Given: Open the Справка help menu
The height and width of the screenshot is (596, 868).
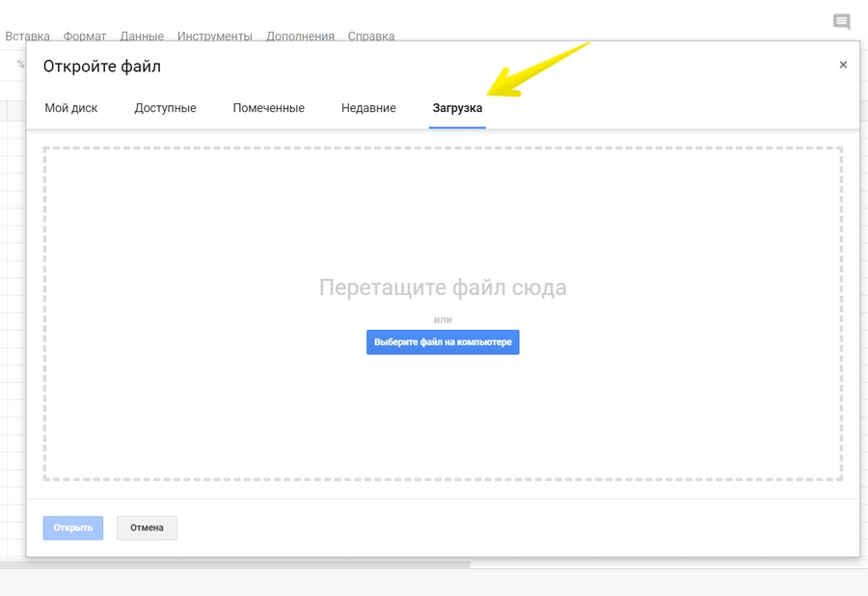Looking at the screenshot, I should point(371,37).
